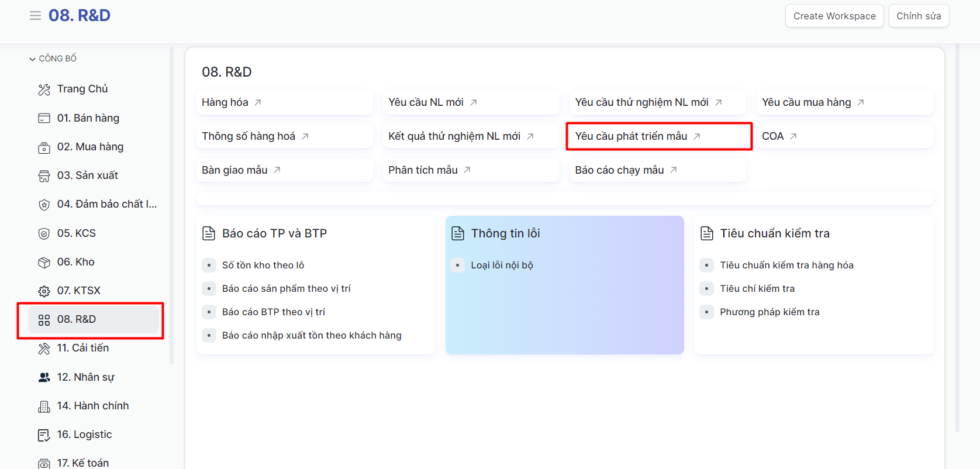Open the 05. KCS shield icon
This screenshot has height=469, width=980.
point(44,234)
